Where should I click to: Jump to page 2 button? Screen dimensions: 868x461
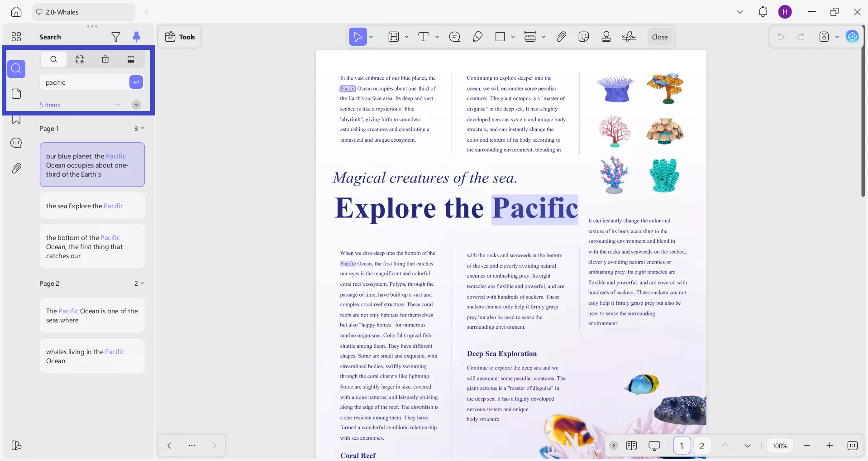pos(702,446)
